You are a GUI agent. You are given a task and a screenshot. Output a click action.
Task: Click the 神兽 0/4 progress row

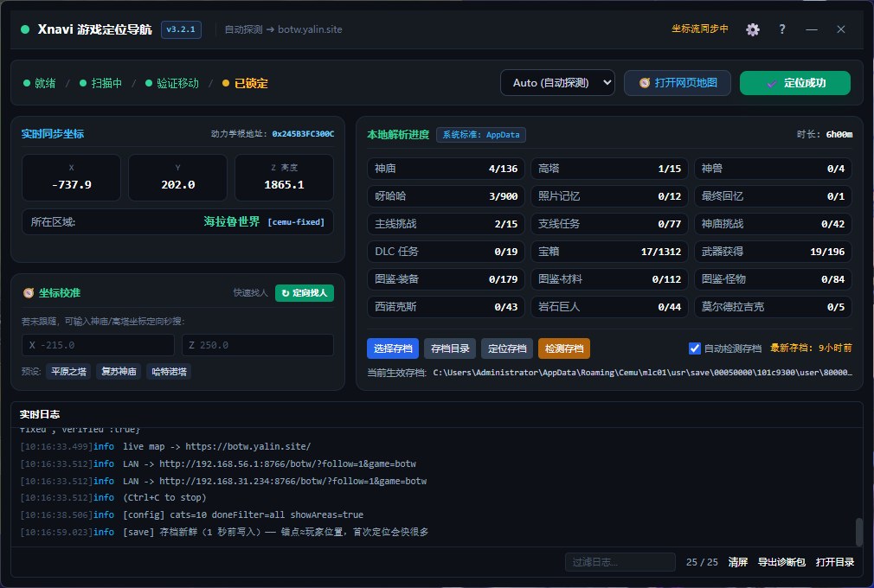[x=773, y=169]
